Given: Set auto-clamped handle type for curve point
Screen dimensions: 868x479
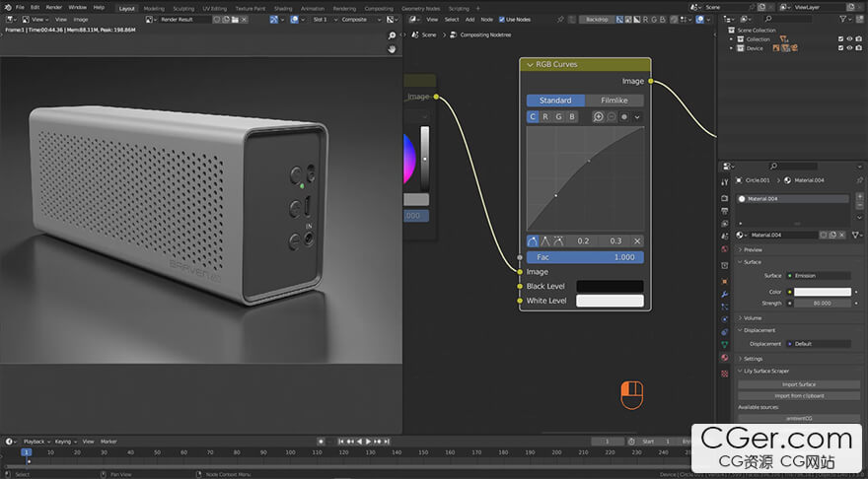Looking at the screenshot, I should (x=558, y=241).
